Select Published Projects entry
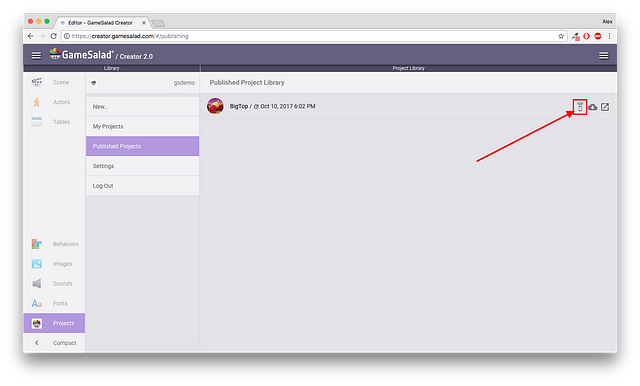This screenshot has width=640, height=386. click(x=142, y=146)
